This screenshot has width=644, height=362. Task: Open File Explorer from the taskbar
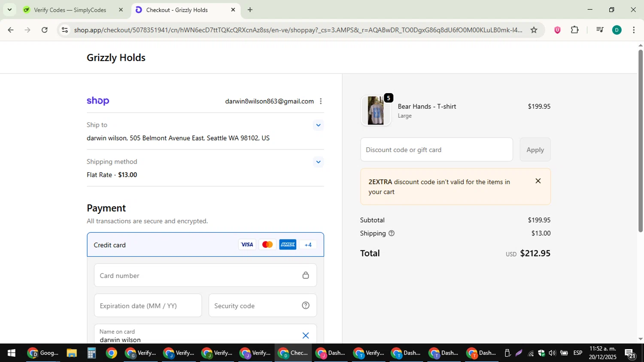pos(71,353)
